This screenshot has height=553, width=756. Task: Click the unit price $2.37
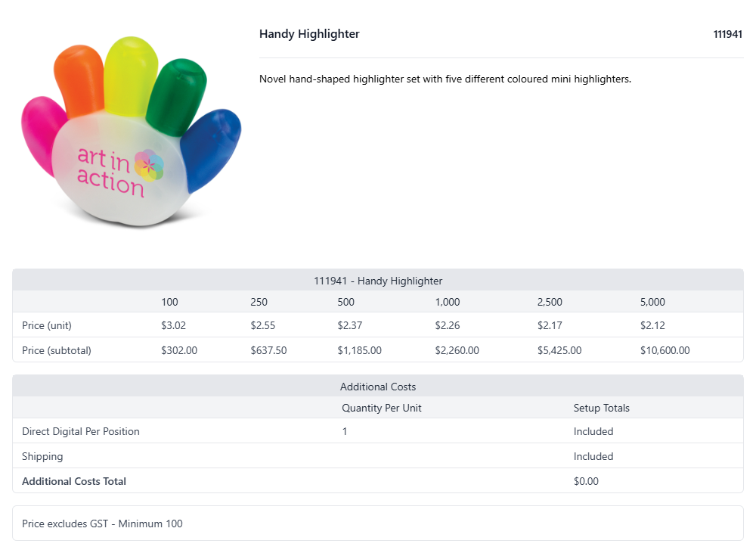(x=349, y=326)
